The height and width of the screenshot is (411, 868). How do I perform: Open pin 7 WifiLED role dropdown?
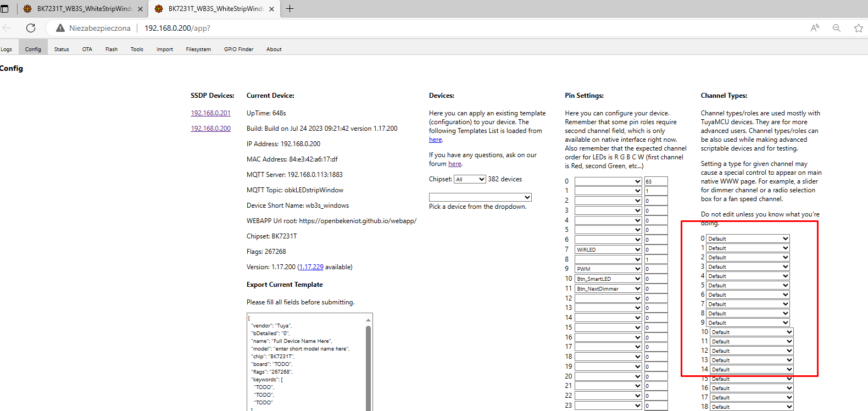click(608, 249)
